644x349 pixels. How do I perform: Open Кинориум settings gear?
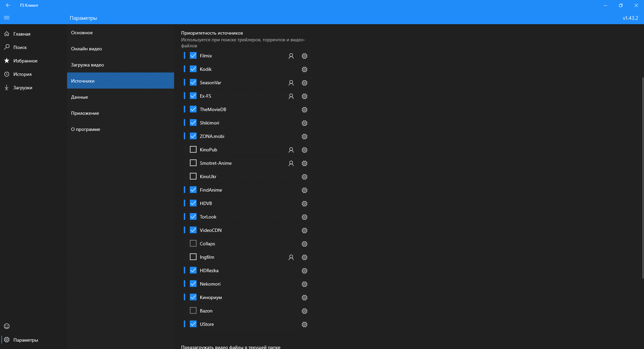[305, 298]
